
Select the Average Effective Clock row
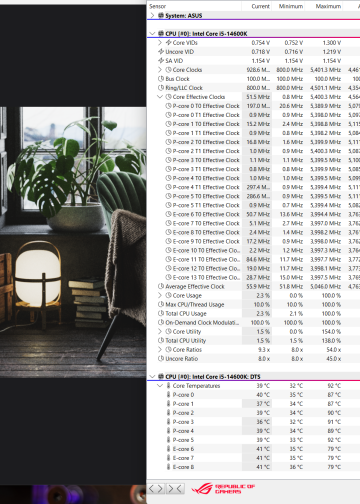coord(253,287)
